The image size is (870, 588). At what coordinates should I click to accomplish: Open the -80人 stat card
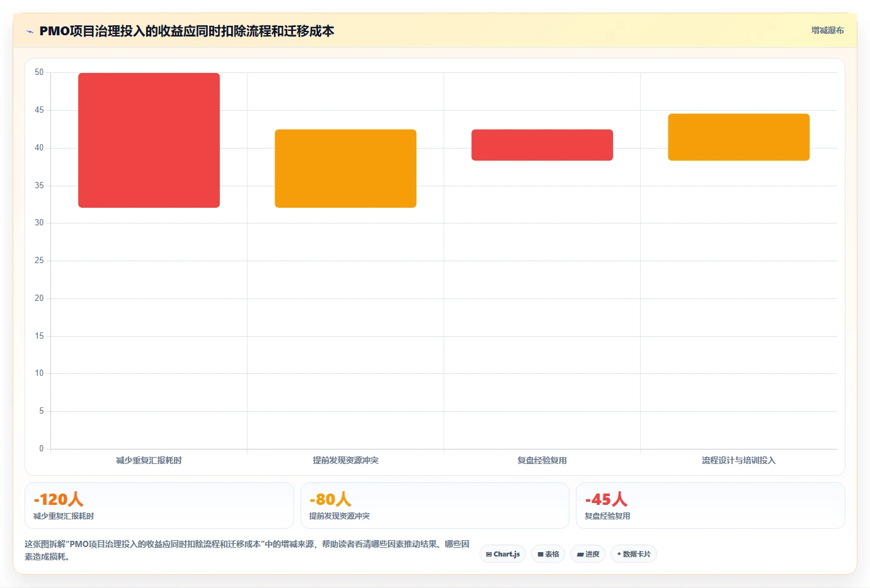435,506
